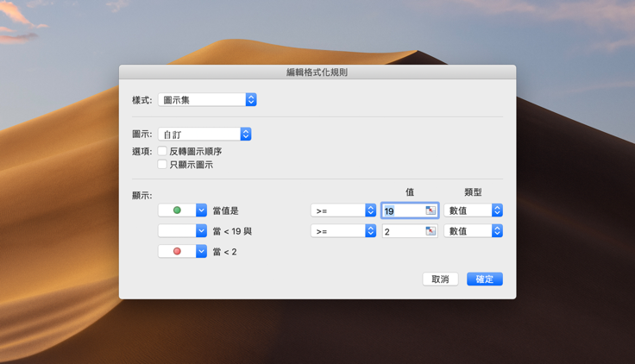Click cell range picker icon beside 2
Viewport: 635px width, 364px height.
pyautogui.click(x=431, y=231)
